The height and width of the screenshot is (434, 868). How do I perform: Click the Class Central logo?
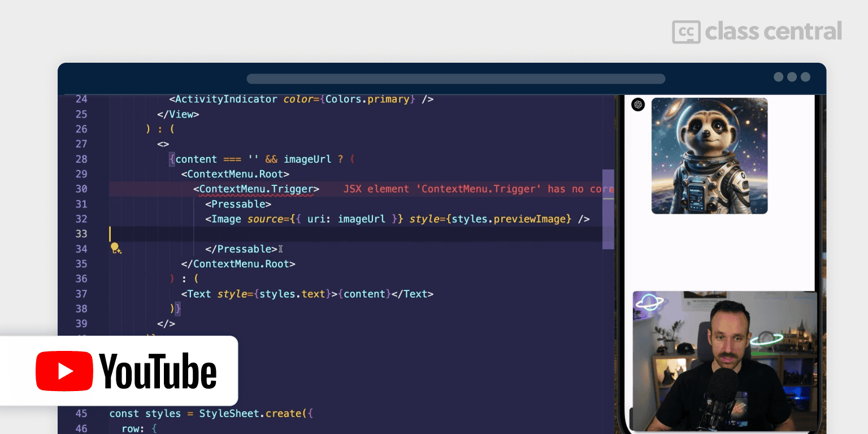click(757, 32)
